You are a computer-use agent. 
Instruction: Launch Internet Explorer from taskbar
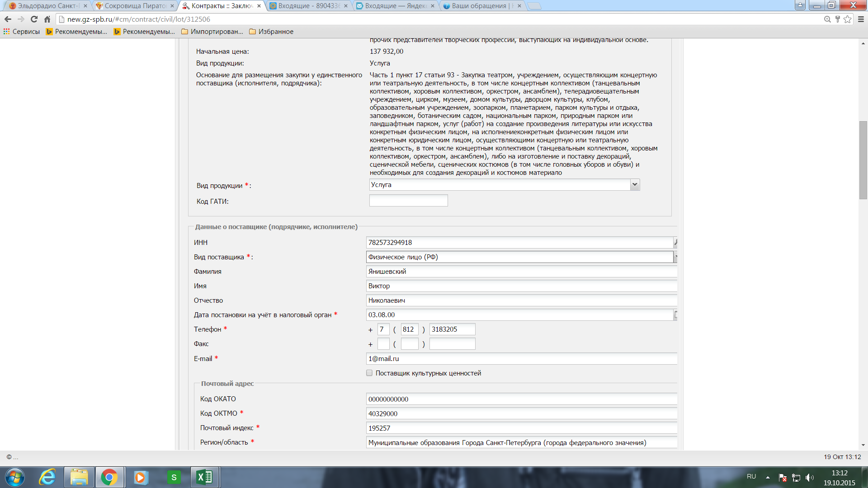(x=47, y=477)
